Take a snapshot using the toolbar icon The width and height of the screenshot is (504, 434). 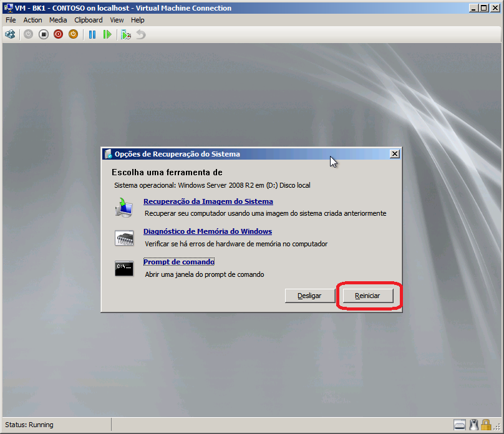tap(126, 34)
